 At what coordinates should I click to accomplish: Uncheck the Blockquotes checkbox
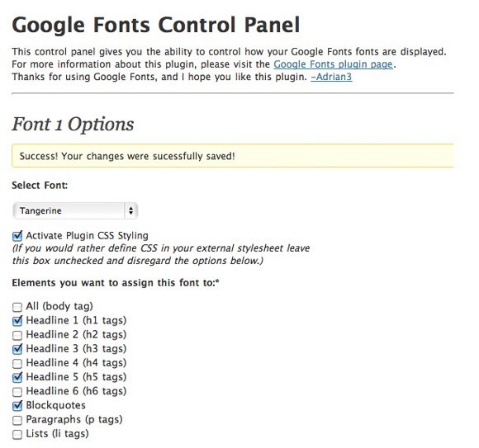(17, 406)
